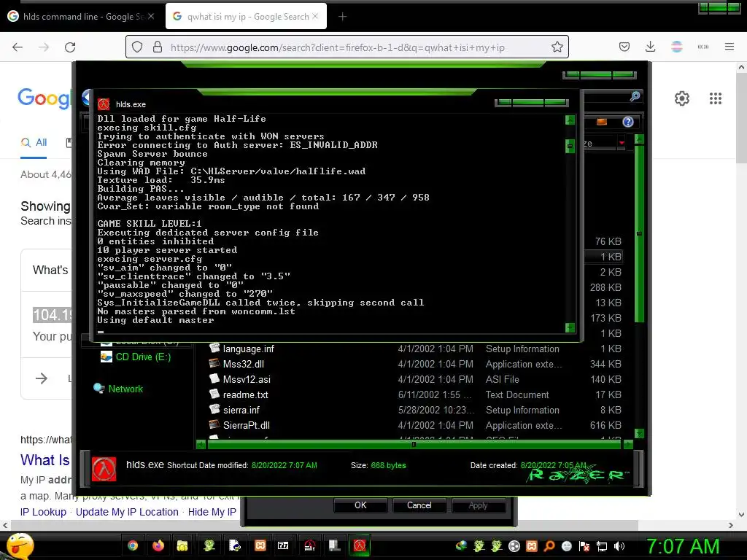Click the Explorer search magnifier icon
The image size is (747, 560).
click(x=635, y=97)
